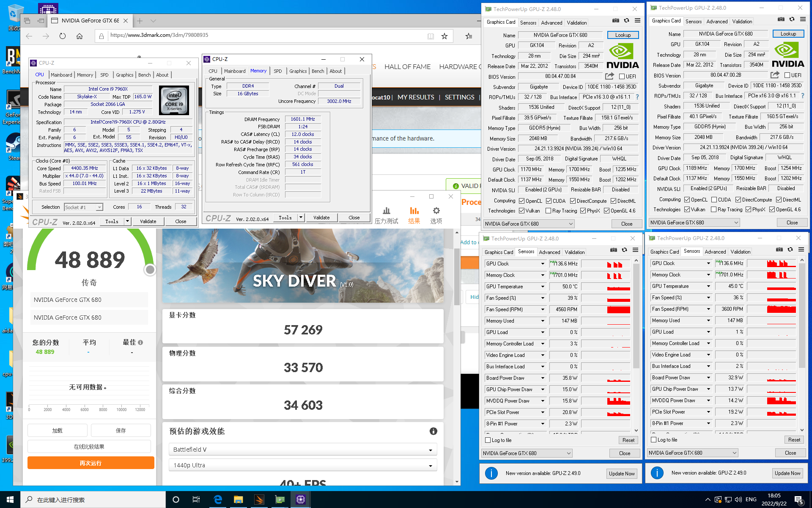Toggle Ray Tracing checkbox in top-left GPU-Z
The height and width of the screenshot is (508, 812).
pyautogui.click(x=548, y=211)
